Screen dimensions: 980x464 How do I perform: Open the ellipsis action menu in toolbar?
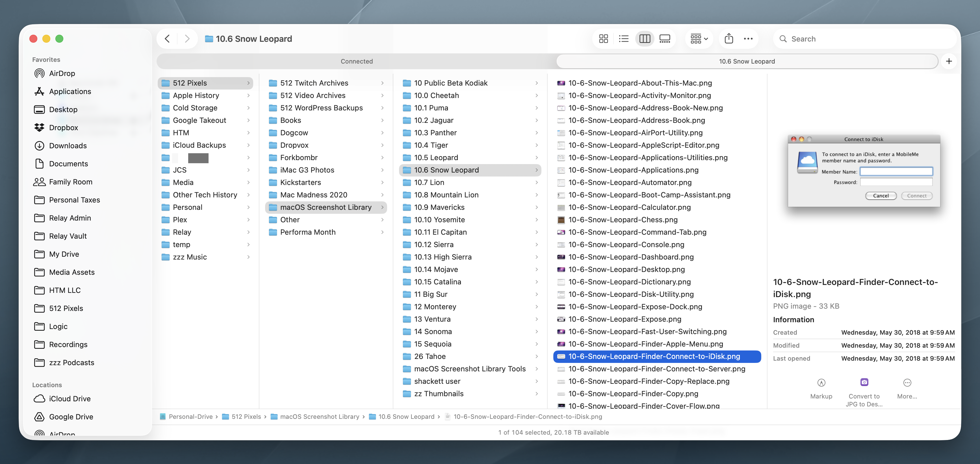click(x=748, y=39)
